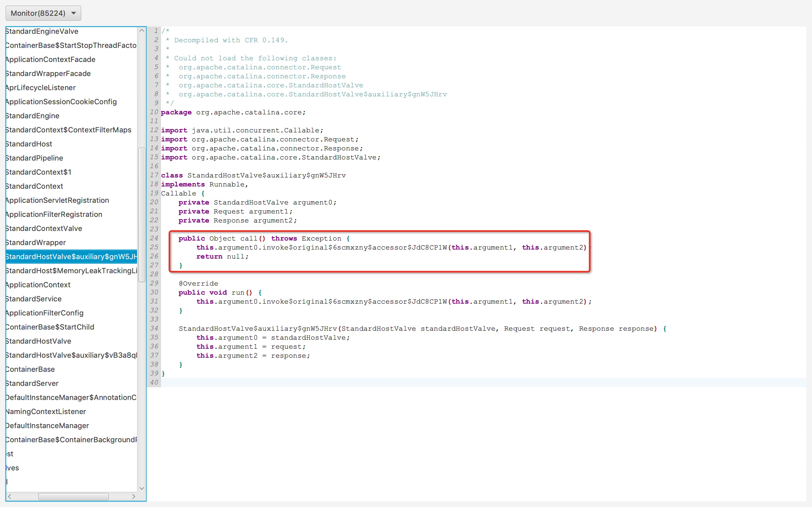The width and height of the screenshot is (812, 507).
Task: Open StandardHostValve class entry
Action: tap(38, 341)
